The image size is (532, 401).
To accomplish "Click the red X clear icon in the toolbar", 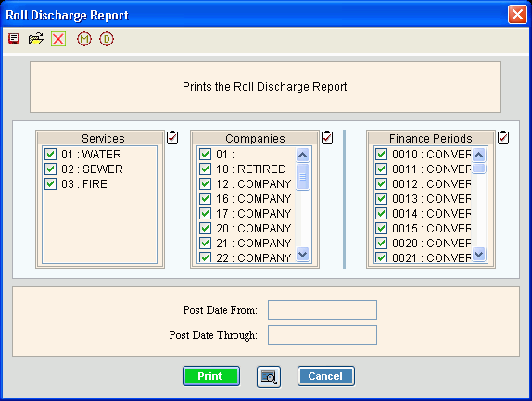I will [x=58, y=39].
